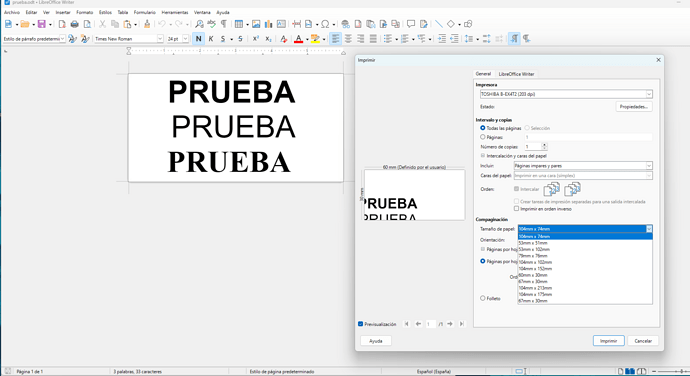
Task: Toggle Italic formatting K button
Action: [x=211, y=39]
